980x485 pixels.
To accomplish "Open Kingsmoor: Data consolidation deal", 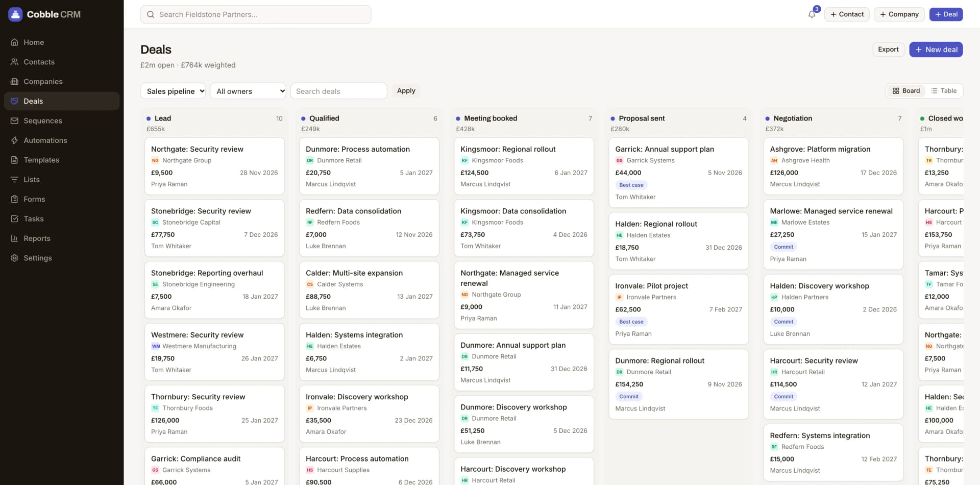I will (524, 228).
